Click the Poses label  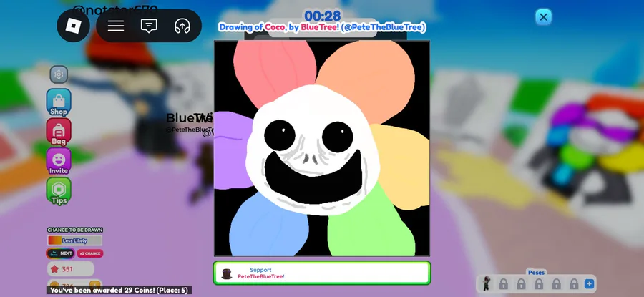[536, 273]
